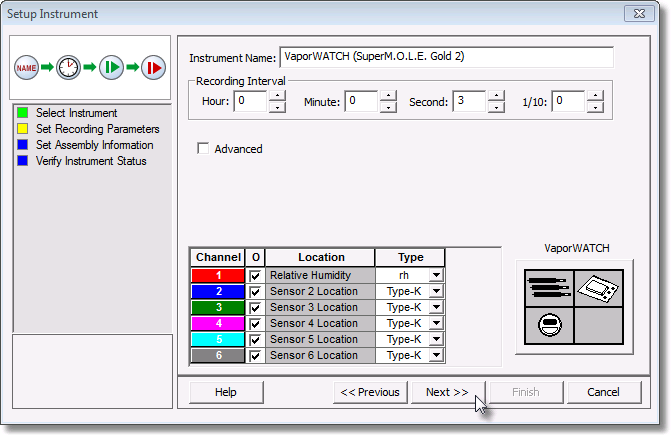Enable the Advanced checkbox

[203, 149]
